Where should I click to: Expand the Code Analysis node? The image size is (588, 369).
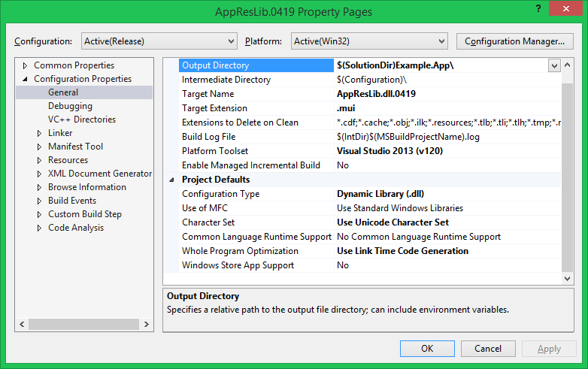pyautogui.click(x=40, y=228)
